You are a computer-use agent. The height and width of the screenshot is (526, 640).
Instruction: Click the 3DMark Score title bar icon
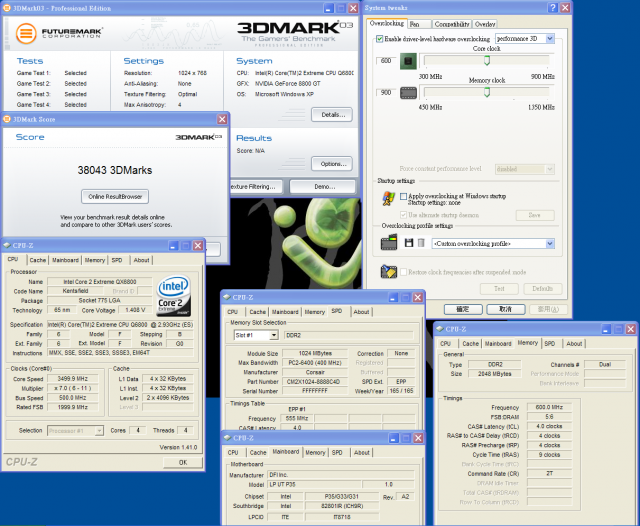pos(7,119)
